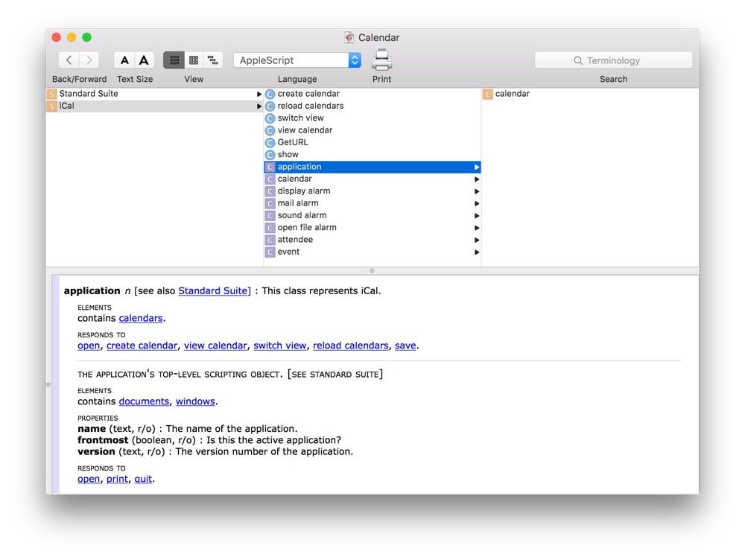Go back using the Back arrow button

tap(69, 60)
